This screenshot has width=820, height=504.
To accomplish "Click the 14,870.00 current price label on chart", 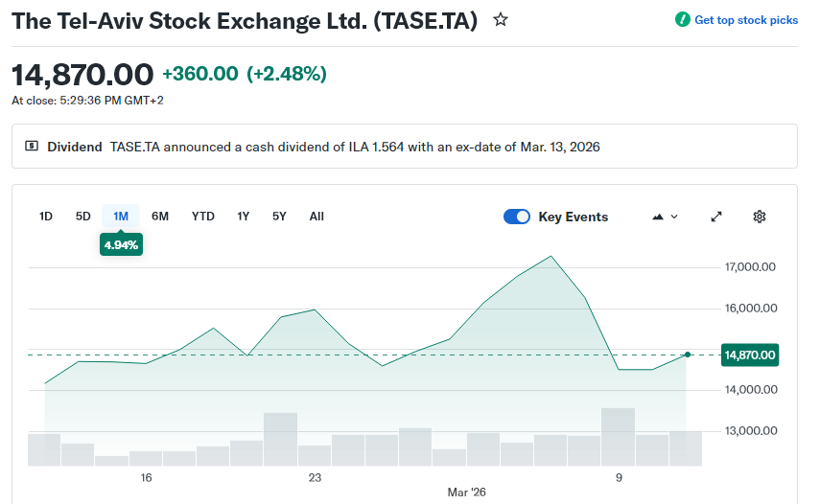I will pyautogui.click(x=750, y=355).
